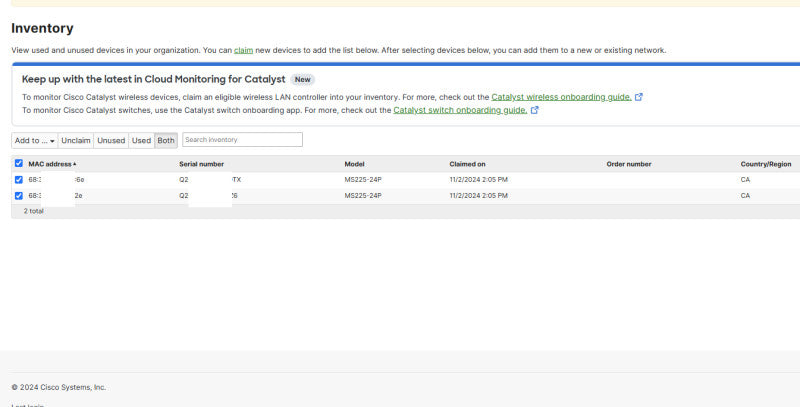Sort by Model column header
The height and width of the screenshot is (407, 800).
[355, 164]
